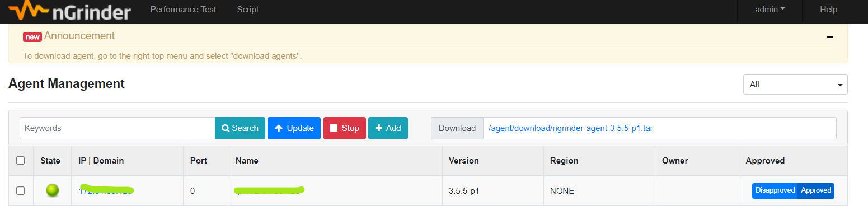Viewport: 868px width, 210px height.
Task: Focus the Keywords search field
Action: pos(118,128)
